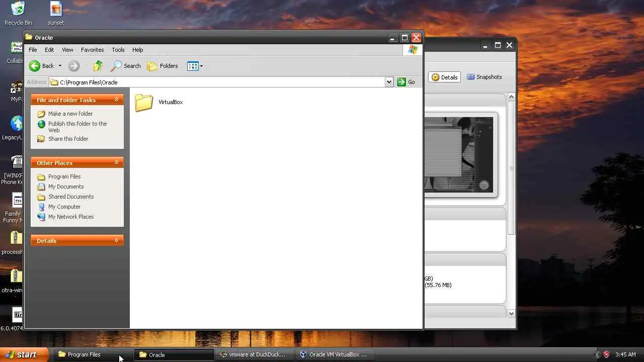Open the Back history dropdown arrow
The image size is (644, 362).
pos(60,66)
